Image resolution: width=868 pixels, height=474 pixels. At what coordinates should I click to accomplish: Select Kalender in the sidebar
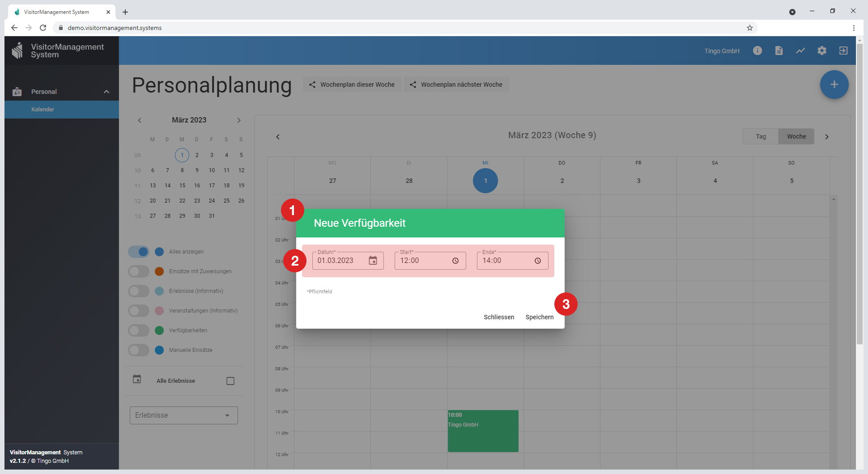[x=43, y=110]
